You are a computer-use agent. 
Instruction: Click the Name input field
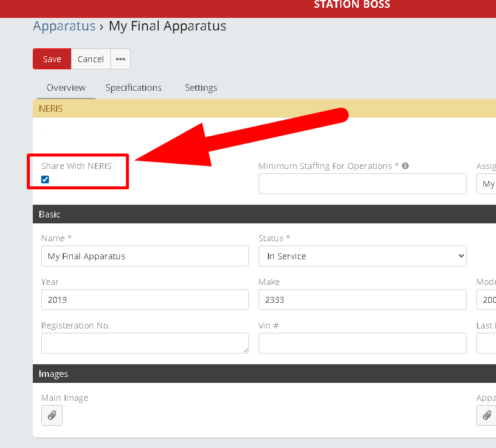pyautogui.click(x=144, y=256)
